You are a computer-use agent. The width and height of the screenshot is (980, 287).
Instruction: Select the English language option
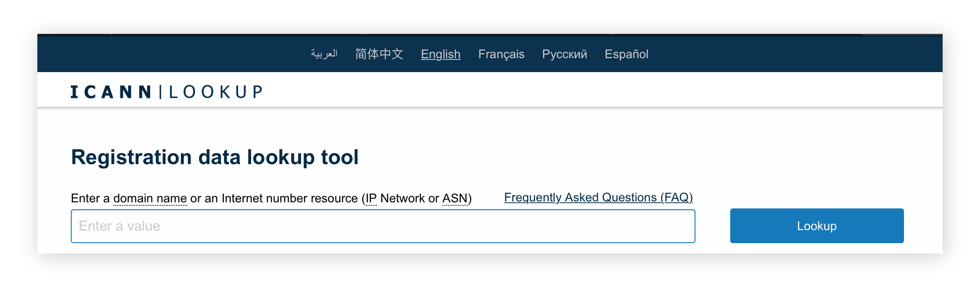pyautogui.click(x=440, y=54)
